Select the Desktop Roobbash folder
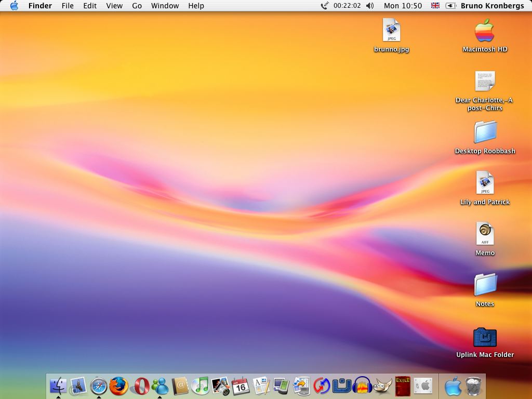The height and width of the screenshot is (399, 532). point(485,132)
